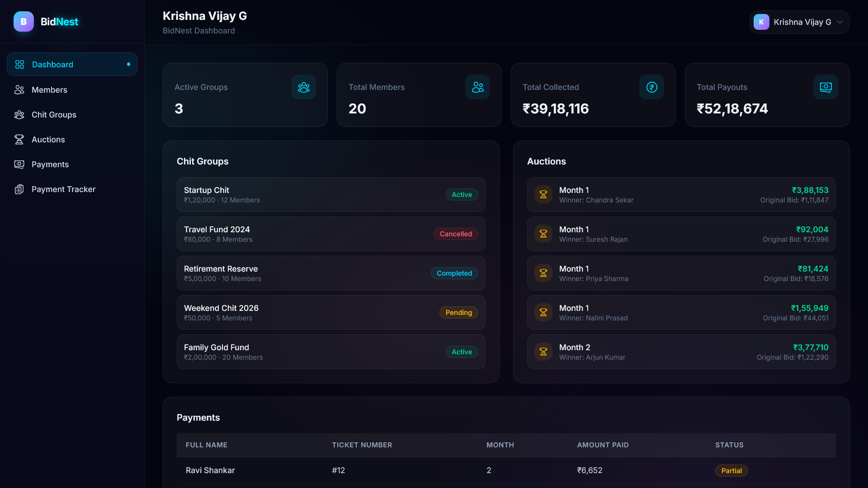Click ticket number #12 cell
This screenshot has height=488, width=868.
pos(338,470)
